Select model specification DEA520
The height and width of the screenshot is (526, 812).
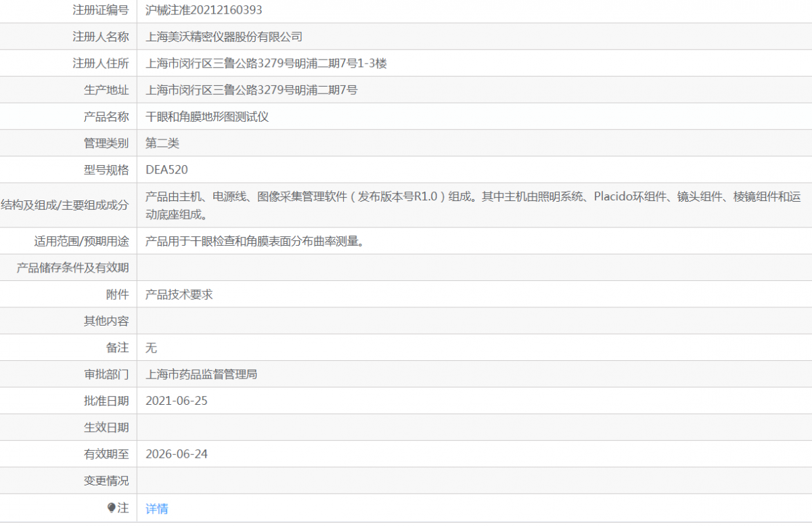tap(167, 170)
